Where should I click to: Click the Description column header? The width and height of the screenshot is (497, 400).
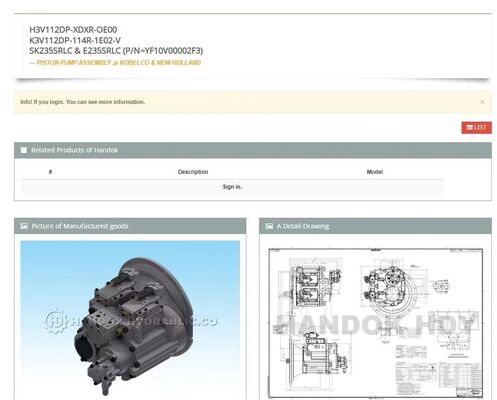193,172
